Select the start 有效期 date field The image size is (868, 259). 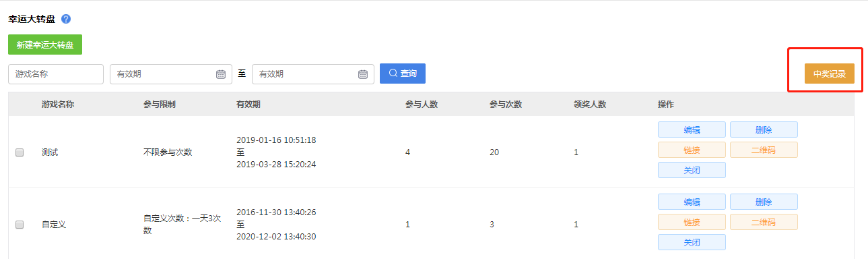[171, 74]
